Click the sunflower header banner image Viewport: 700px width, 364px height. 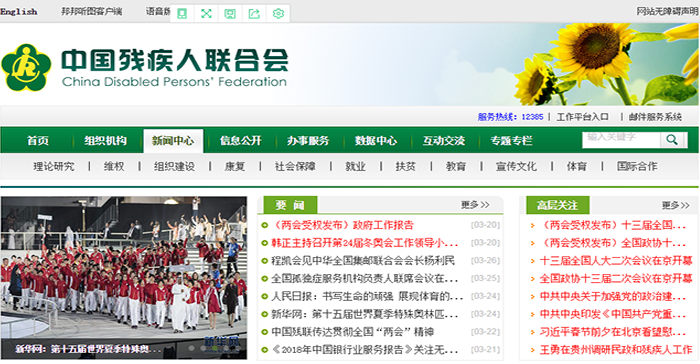click(x=607, y=64)
